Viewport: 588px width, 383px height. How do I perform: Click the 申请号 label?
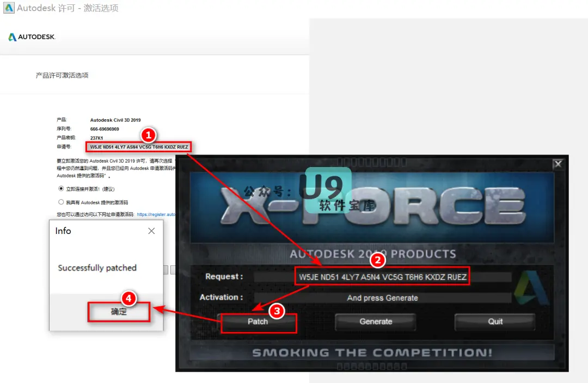64,146
